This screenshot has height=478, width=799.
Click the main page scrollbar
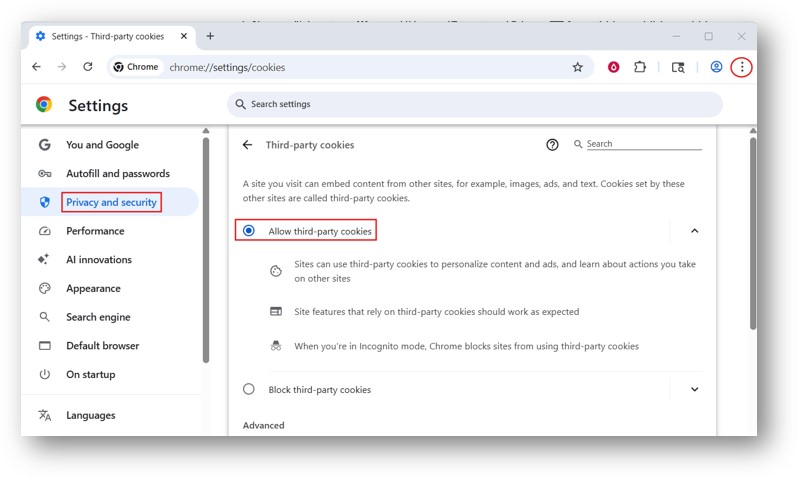tap(753, 233)
